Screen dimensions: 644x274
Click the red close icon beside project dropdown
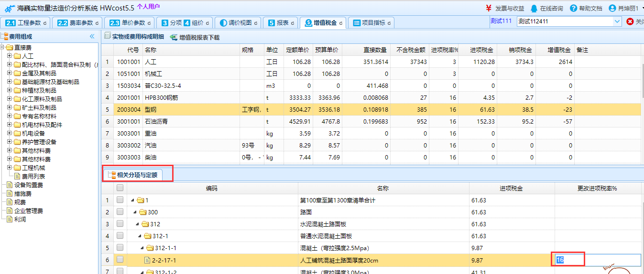[x=630, y=22]
